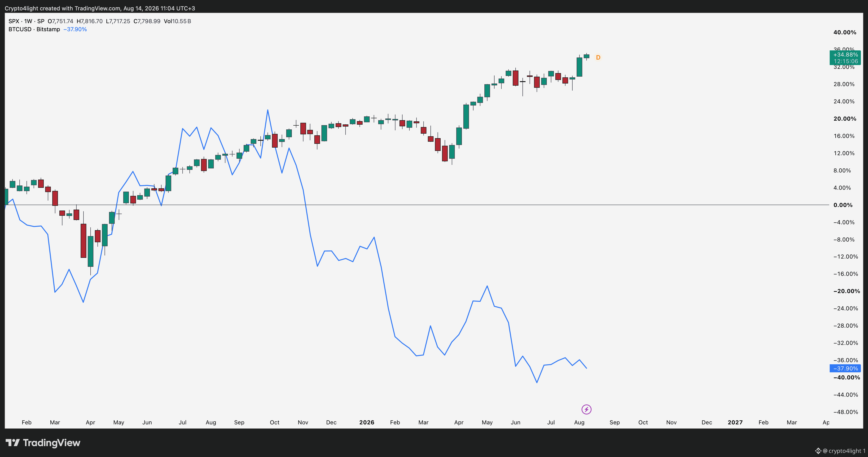Screen dimensions: 868x457
Task: Click the green +34.88% price label
Action: pyautogui.click(x=846, y=55)
